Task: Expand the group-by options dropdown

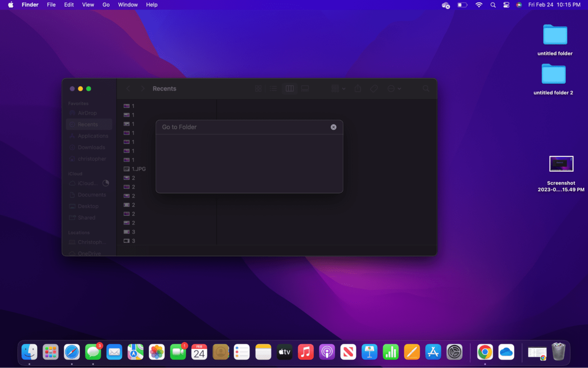Action: click(337, 88)
